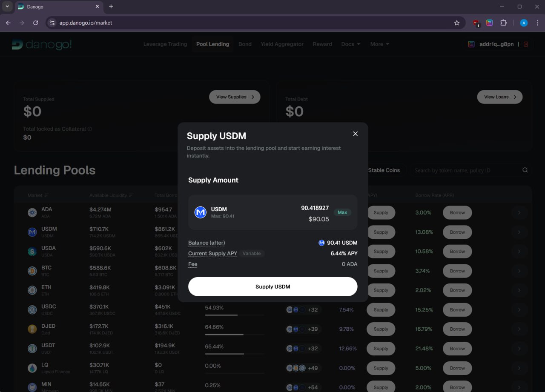
Task: Click the Supply USDM confirm button
Action: tap(272, 286)
